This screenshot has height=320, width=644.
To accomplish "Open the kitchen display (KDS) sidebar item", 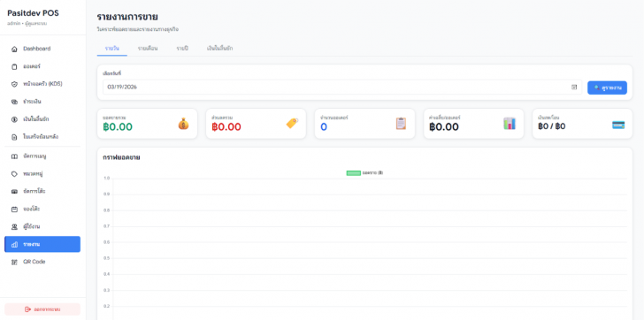I will tap(42, 84).
